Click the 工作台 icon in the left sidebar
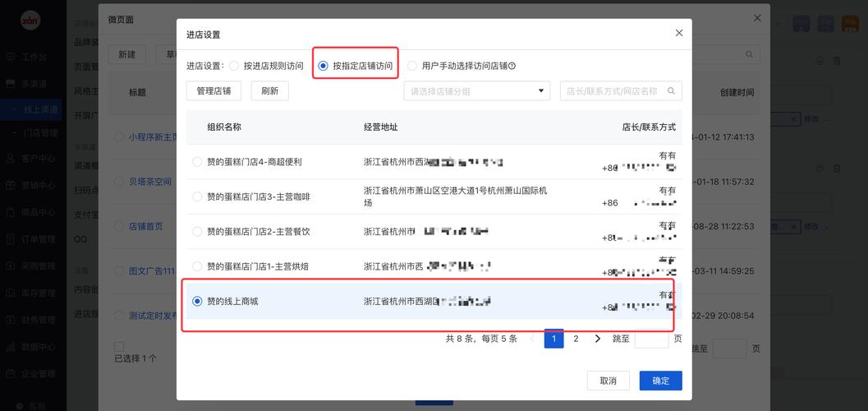This screenshot has height=411, width=868. [x=10, y=58]
